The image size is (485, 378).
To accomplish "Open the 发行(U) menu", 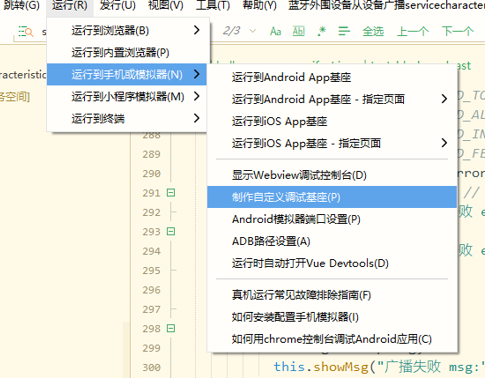I will click(118, 6).
